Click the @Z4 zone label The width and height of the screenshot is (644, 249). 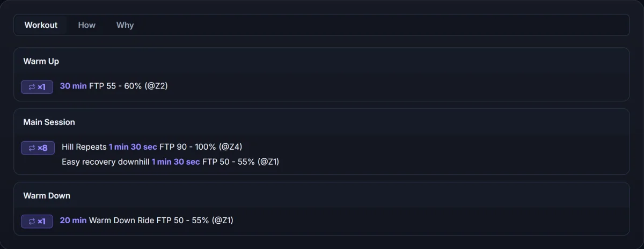[x=233, y=147]
